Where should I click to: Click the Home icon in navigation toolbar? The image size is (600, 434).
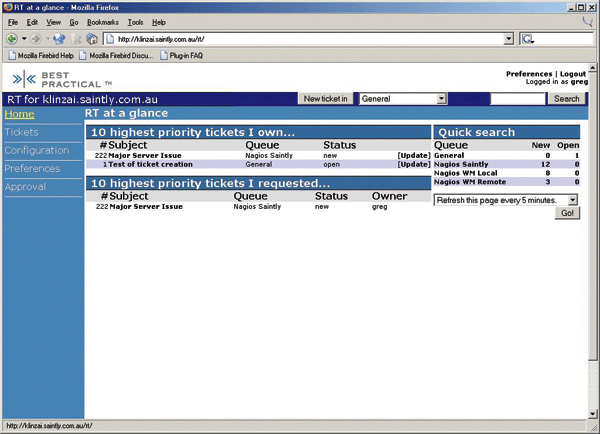pos(92,38)
